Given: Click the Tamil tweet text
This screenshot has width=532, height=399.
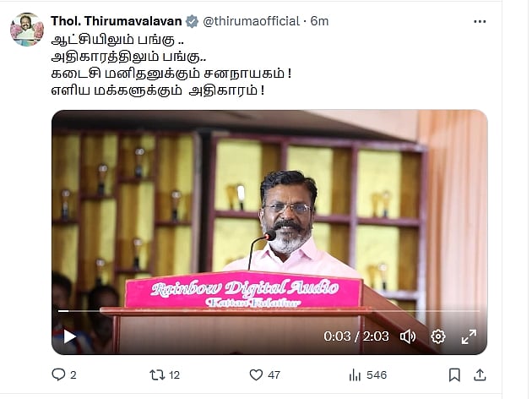Looking at the screenshot, I should pos(171,65).
